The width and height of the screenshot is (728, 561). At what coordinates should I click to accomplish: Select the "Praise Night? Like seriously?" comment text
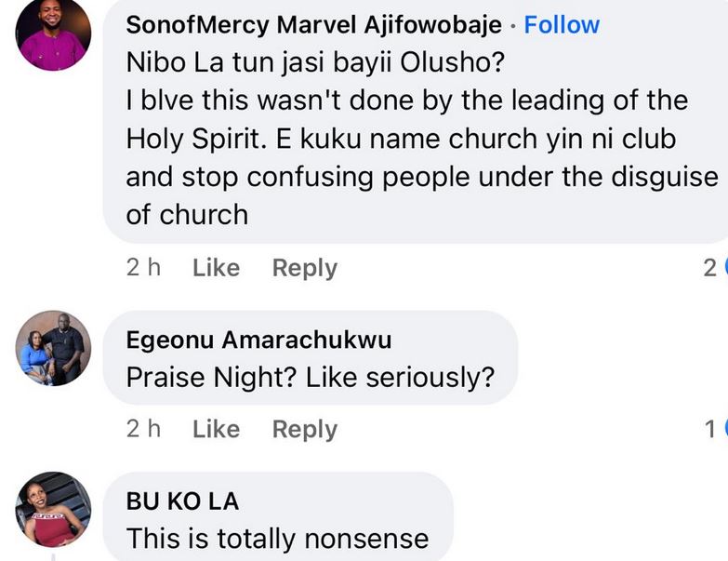click(x=310, y=378)
